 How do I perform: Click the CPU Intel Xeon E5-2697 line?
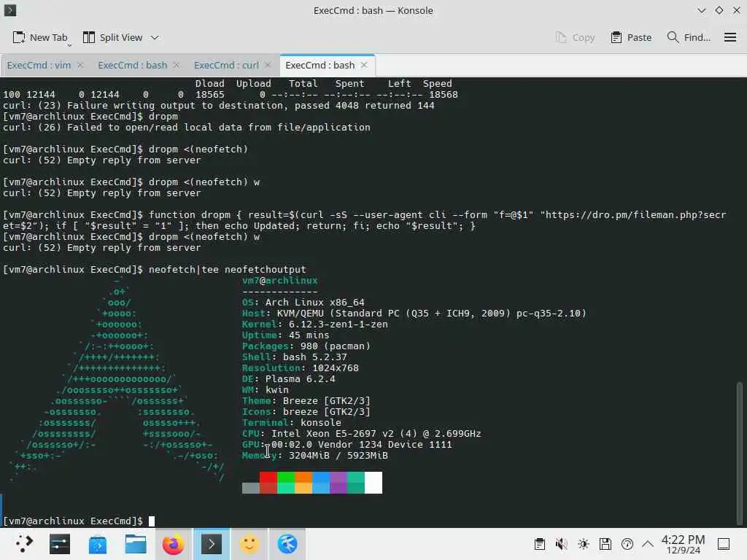pos(362,434)
